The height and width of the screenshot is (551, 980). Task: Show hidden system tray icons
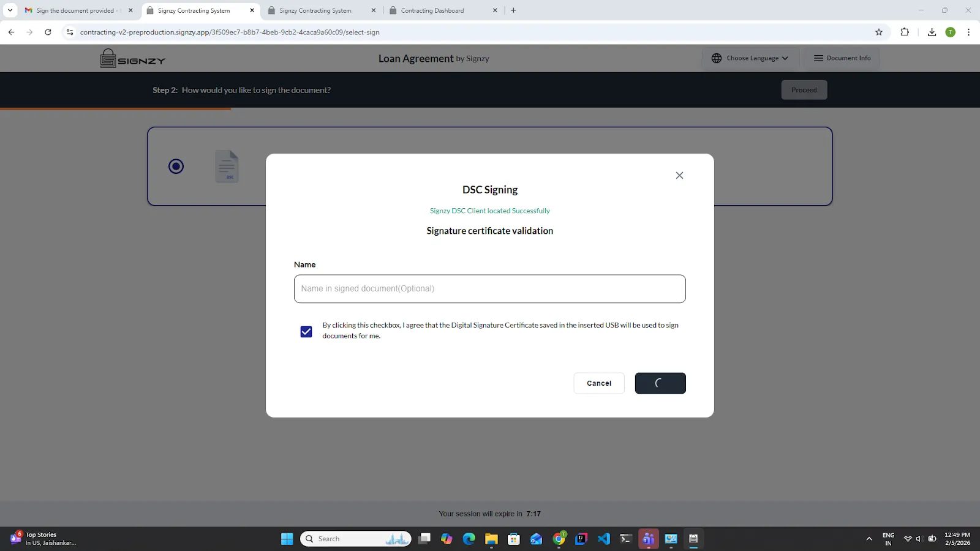pyautogui.click(x=869, y=539)
